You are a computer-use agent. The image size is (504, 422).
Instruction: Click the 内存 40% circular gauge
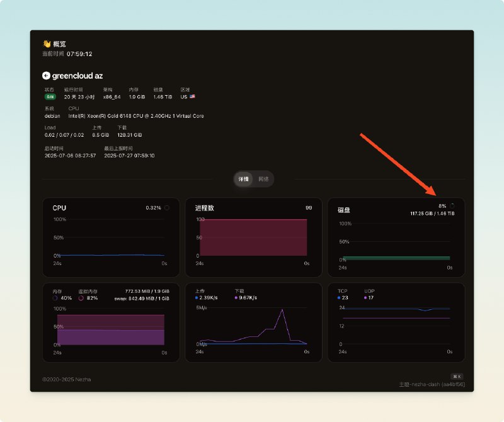pos(55,298)
